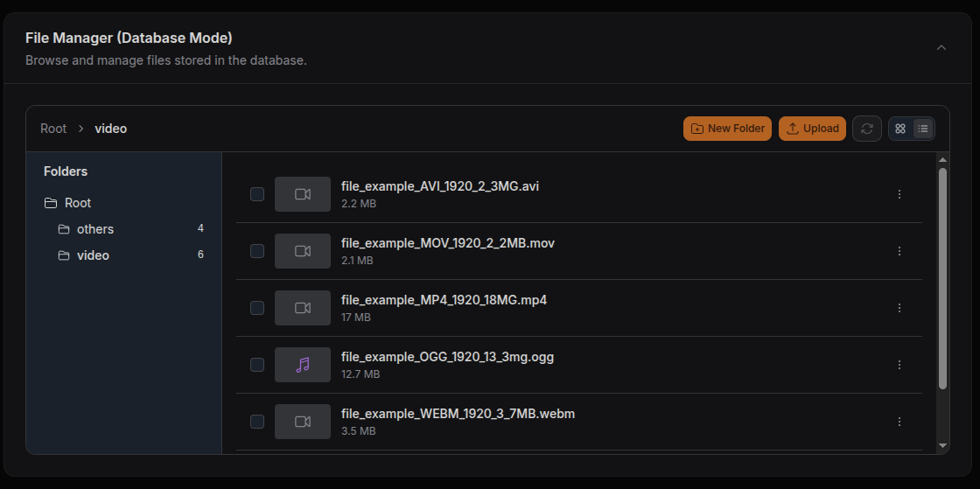Select the Root folder in tree

pos(77,203)
